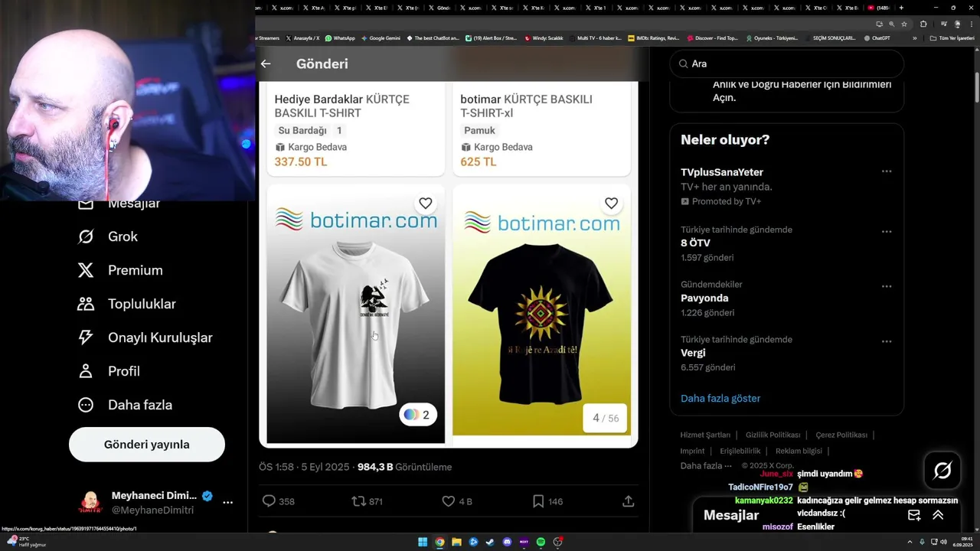Open the white t-shirt product image
This screenshot has width=980, height=551.
tap(356, 314)
